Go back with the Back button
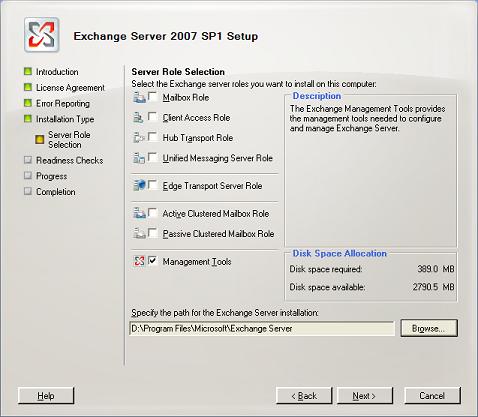The width and height of the screenshot is (478, 417). click(x=304, y=396)
